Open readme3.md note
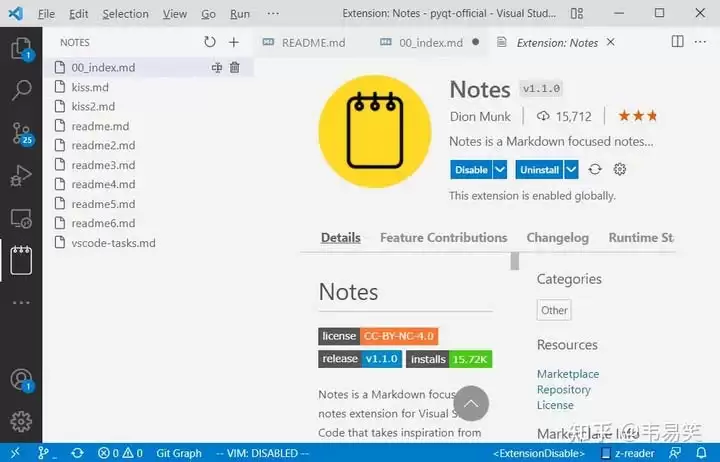720x462 pixels. [x=148, y=165]
